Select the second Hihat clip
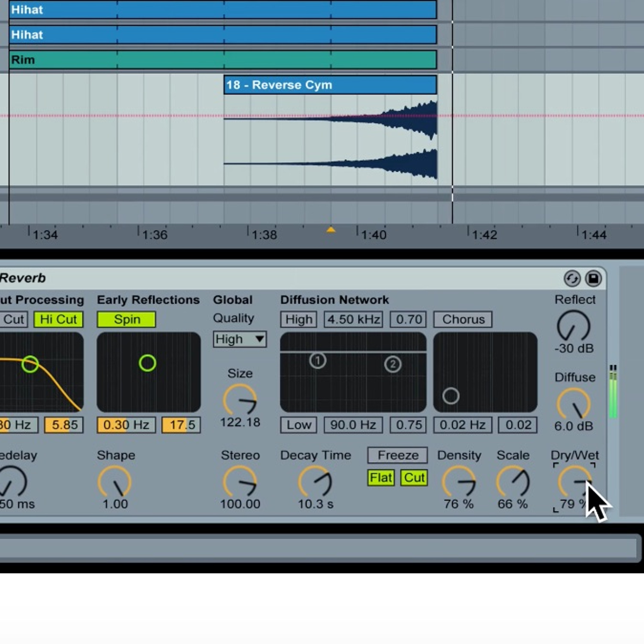The height and width of the screenshot is (644, 644). click(223, 35)
